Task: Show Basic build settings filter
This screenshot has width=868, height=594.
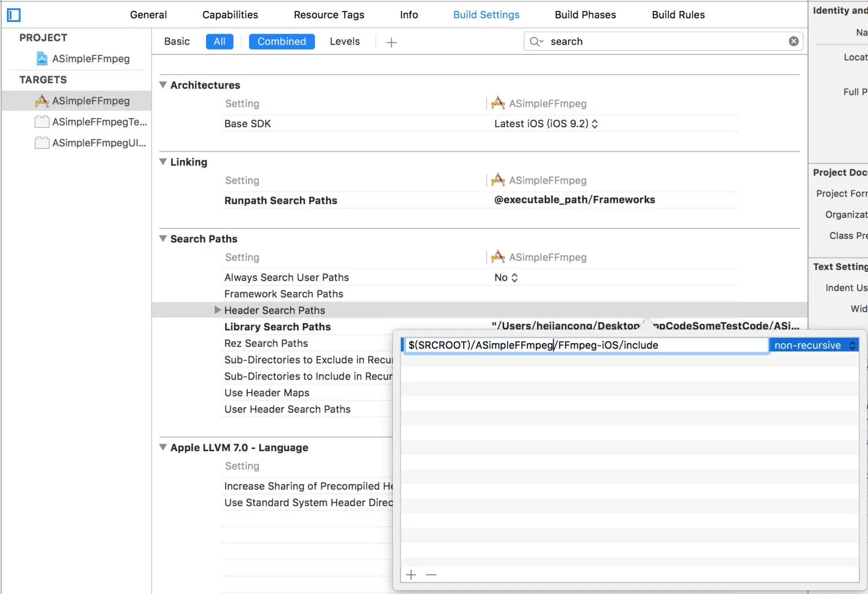Action: tap(177, 42)
